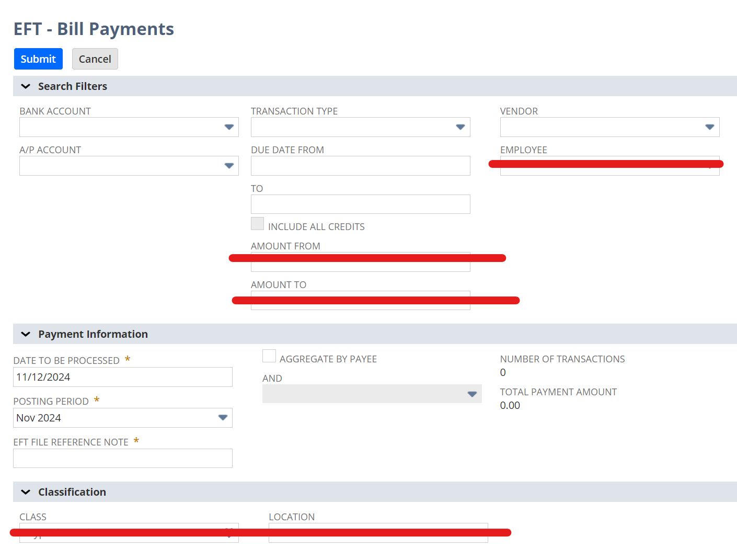Open the AND aggregation dropdown
737x560 pixels.
pos(472,394)
